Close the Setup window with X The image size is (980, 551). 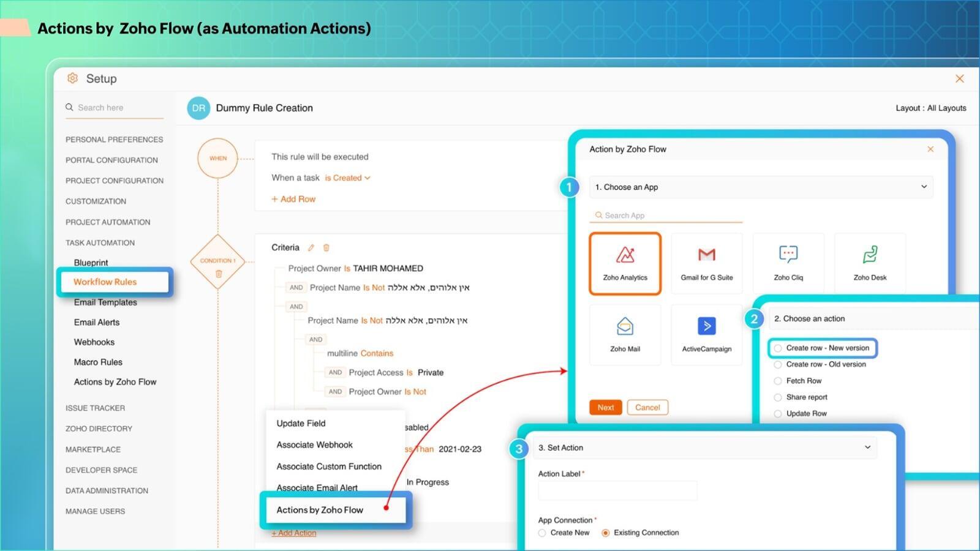(960, 78)
